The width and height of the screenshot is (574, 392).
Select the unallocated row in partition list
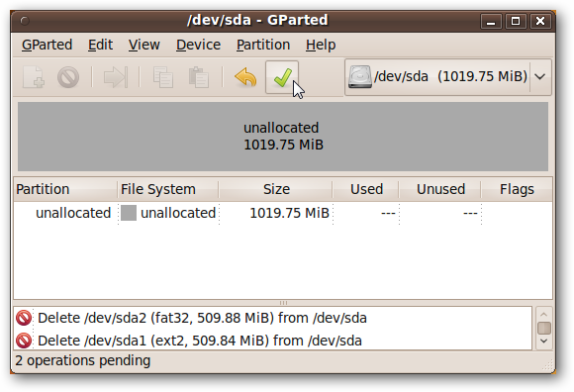click(283, 213)
